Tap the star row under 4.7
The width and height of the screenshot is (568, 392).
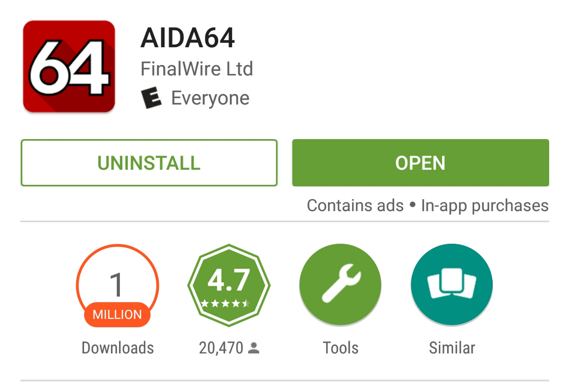[226, 303]
